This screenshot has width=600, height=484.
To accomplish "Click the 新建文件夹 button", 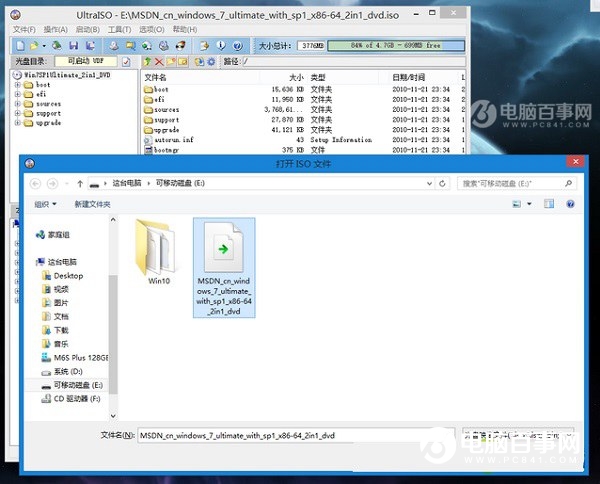I will 92,204.
